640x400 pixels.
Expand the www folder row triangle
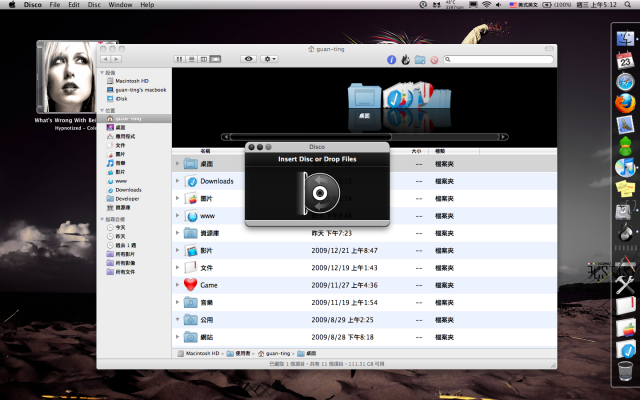pos(178,216)
